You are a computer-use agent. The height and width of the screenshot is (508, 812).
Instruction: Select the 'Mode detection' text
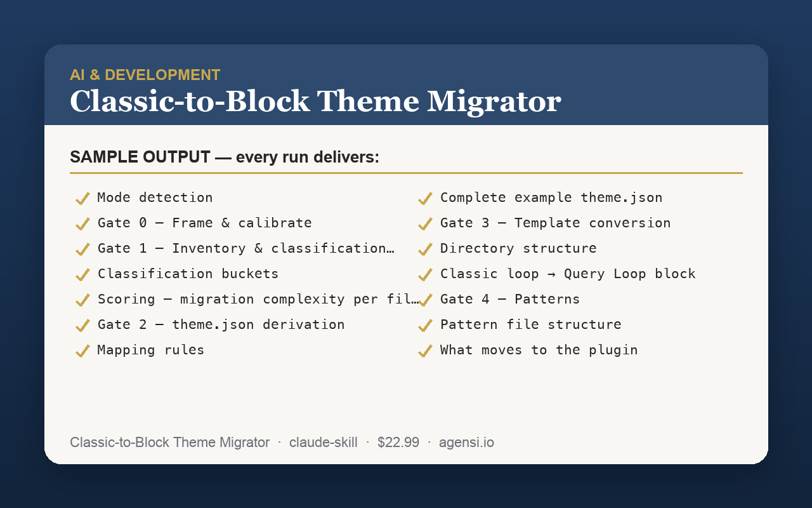click(x=155, y=197)
